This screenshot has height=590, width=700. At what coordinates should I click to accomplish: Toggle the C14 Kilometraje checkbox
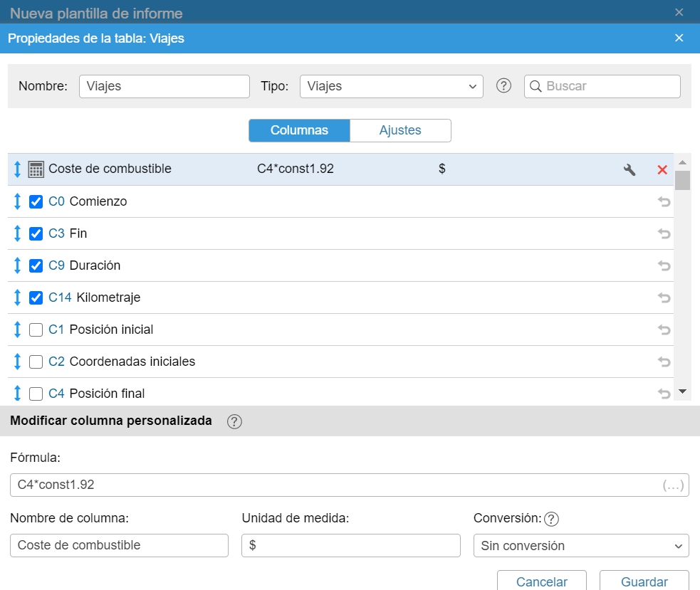point(36,297)
